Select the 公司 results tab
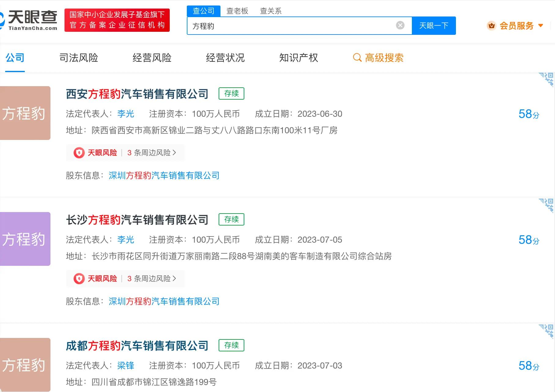 pyautogui.click(x=15, y=58)
